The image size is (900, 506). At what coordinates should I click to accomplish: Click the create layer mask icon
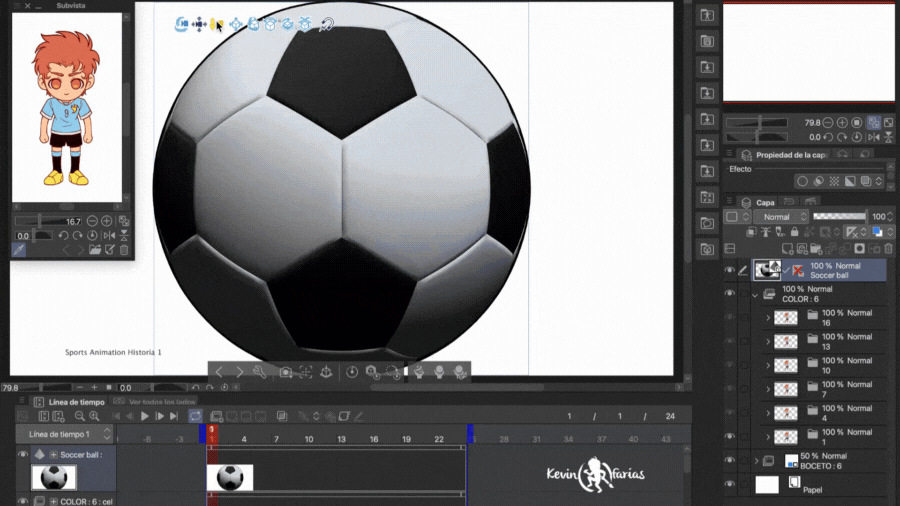pyautogui.click(x=859, y=248)
